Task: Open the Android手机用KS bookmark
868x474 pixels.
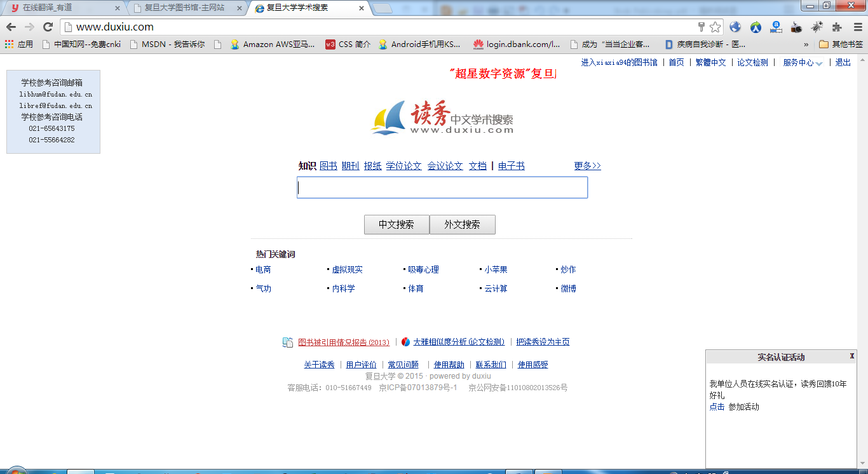Action: coord(419,44)
